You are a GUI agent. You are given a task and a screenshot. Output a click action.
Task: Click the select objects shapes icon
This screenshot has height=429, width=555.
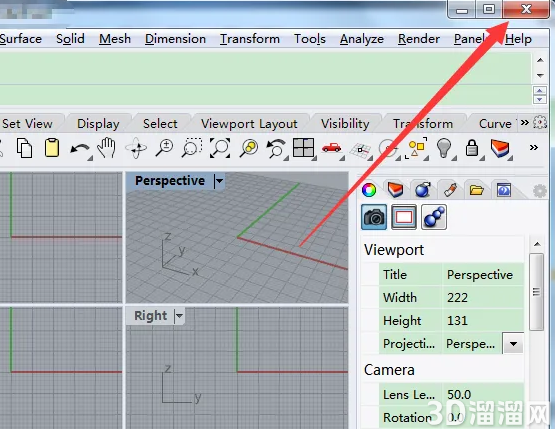[417, 149]
